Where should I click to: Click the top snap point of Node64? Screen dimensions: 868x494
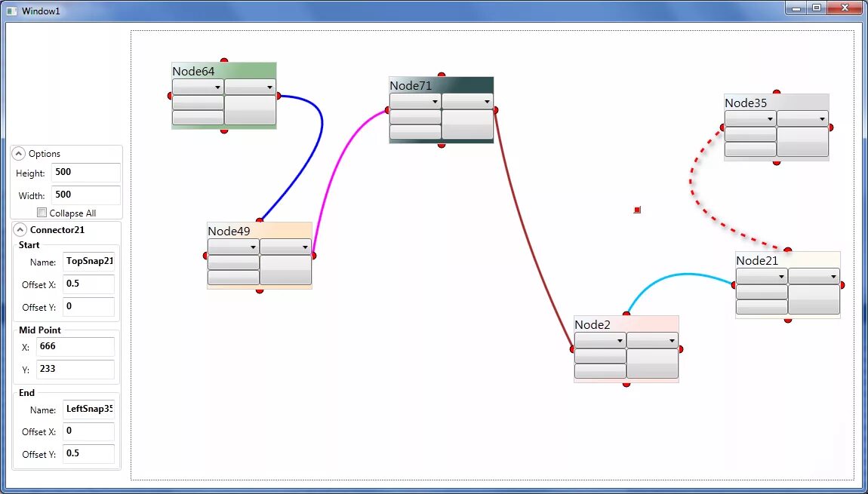pos(223,61)
